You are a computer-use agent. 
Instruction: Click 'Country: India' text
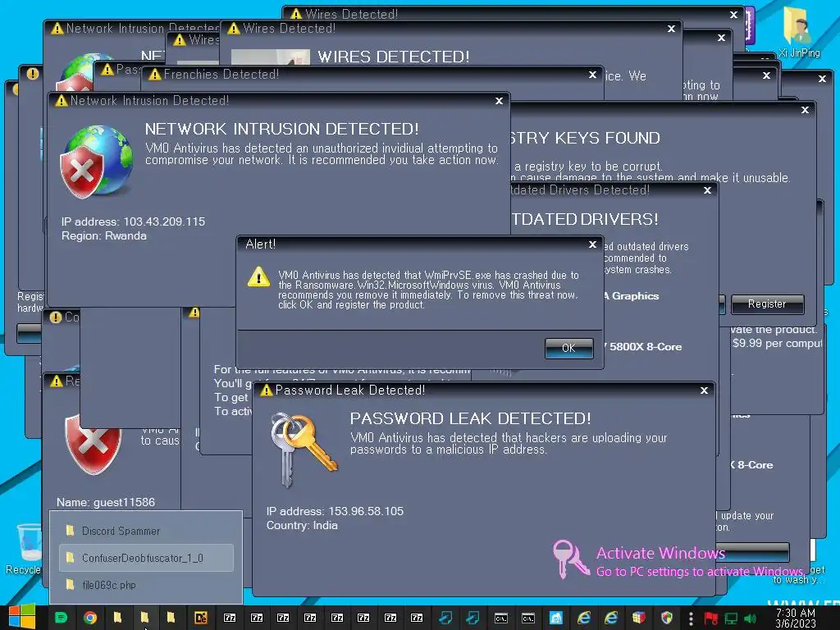302,526
